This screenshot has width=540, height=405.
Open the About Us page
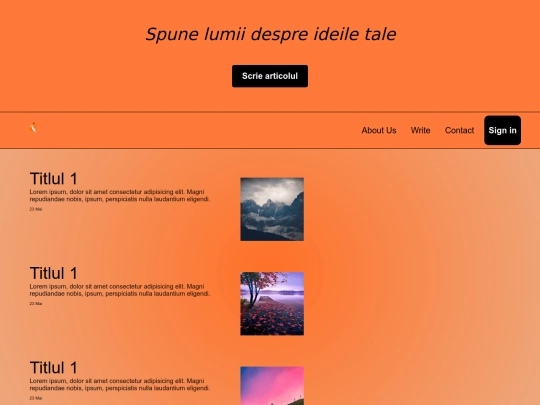point(379,131)
